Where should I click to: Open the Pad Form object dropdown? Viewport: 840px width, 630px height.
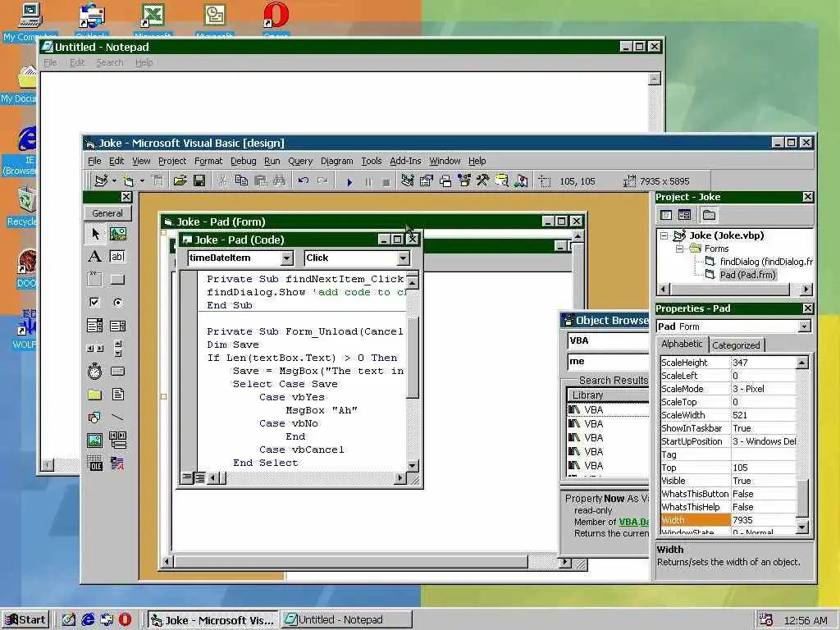pyautogui.click(x=804, y=326)
